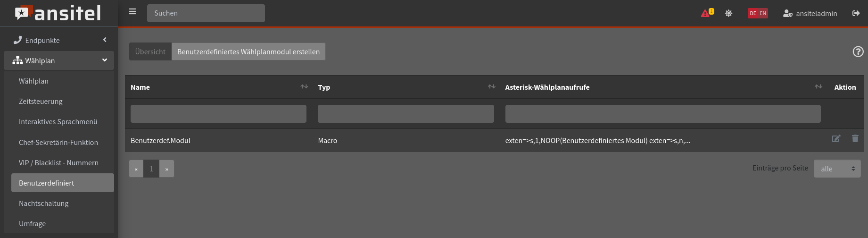Open the warning alert notification icon
The image size is (868, 238).
click(706, 13)
